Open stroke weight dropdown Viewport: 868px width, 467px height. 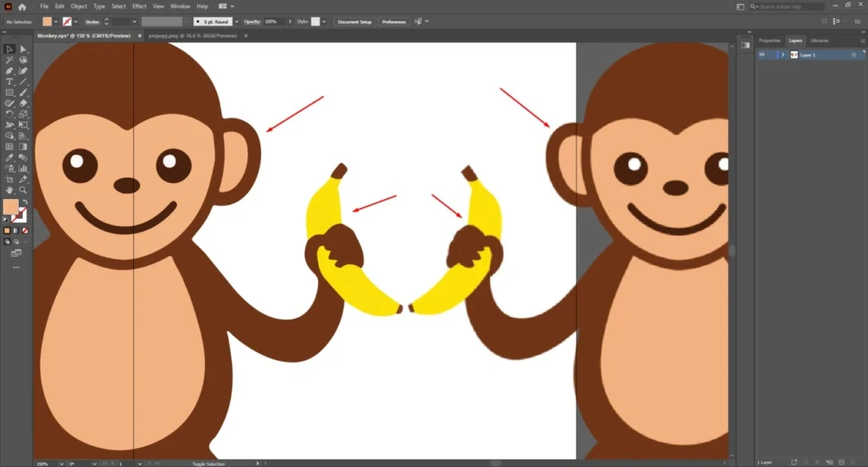[134, 21]
